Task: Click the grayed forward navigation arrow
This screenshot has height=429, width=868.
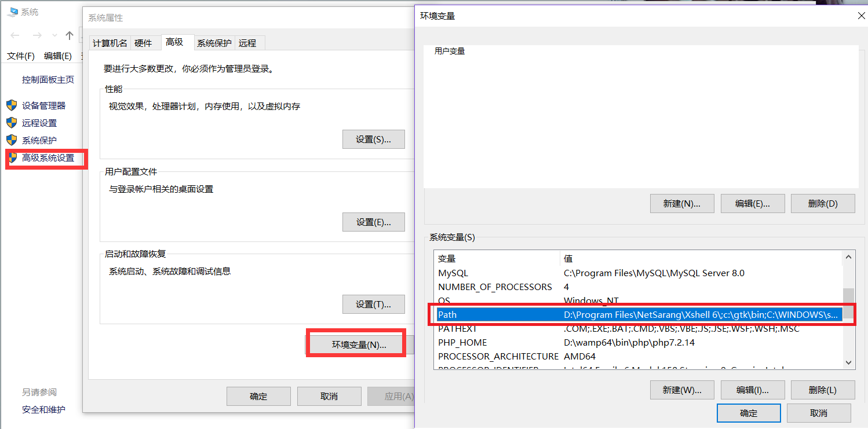Action: pyautogui.click(x=36, y=35)
